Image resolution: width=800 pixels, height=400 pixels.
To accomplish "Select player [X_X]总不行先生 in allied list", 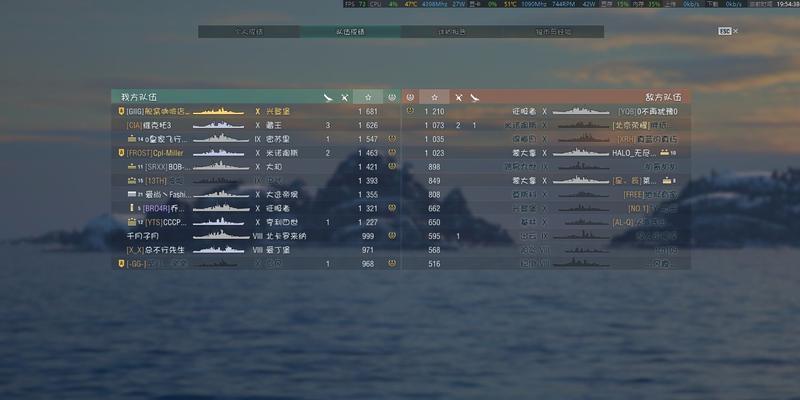I will click(x=256, y=250).
